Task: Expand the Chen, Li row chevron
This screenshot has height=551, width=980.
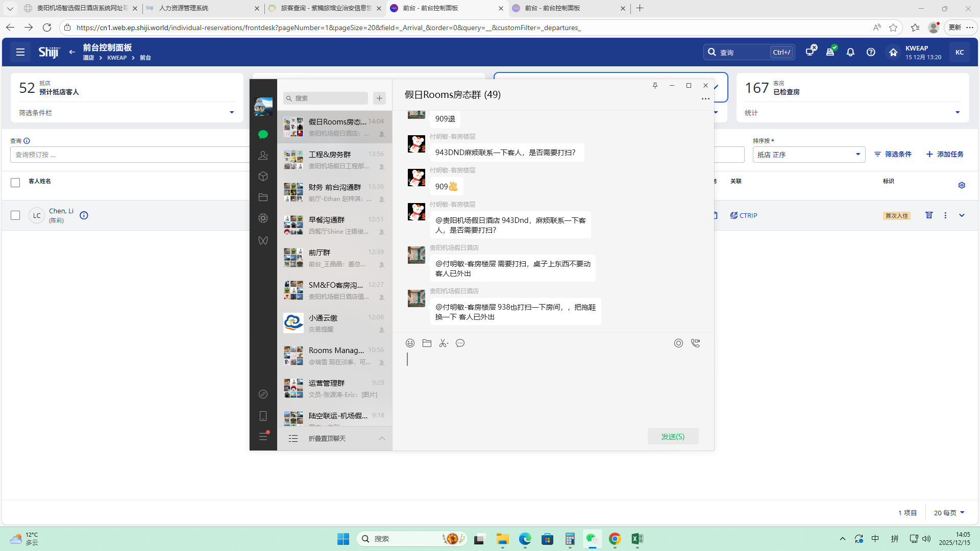Action: tap(962, 215)
